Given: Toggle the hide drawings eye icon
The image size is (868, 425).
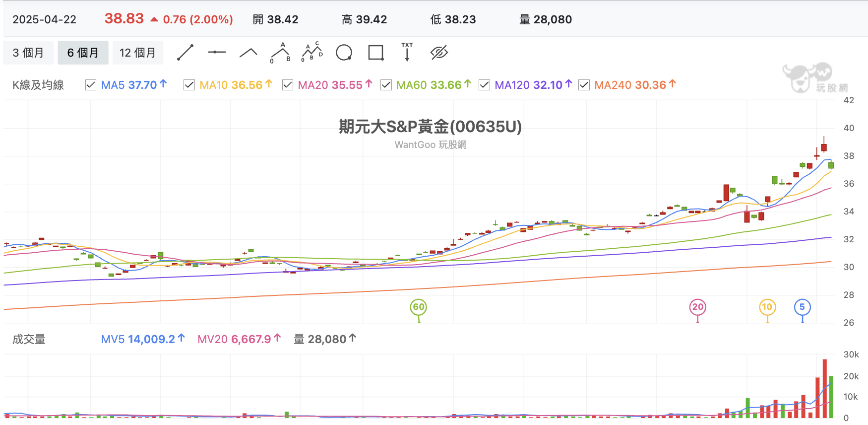Looking at the screenshot, I should point(439,53).
